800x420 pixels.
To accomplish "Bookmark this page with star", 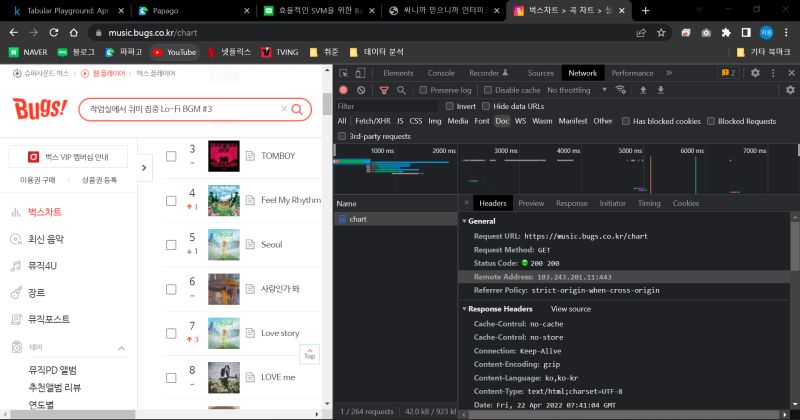I will [x=661, y=33].
